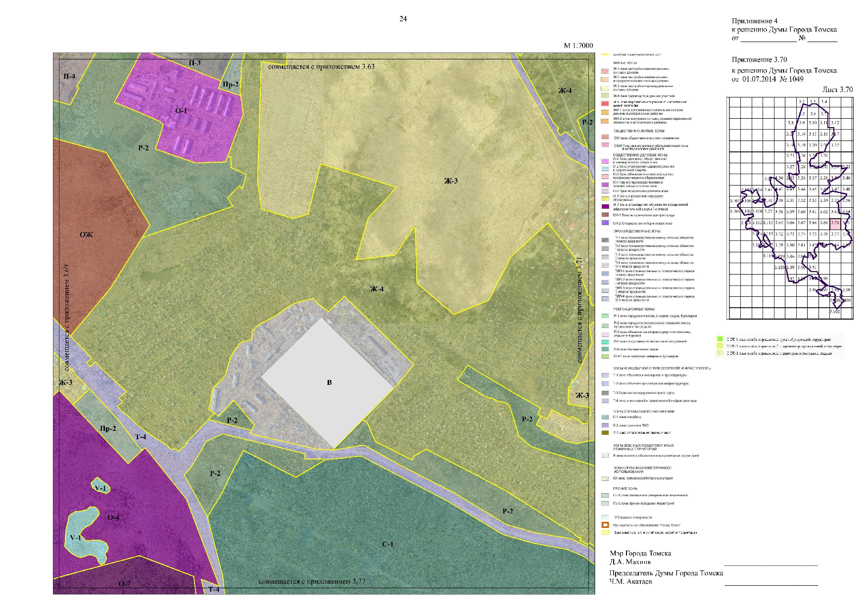Click the dark purple О-7 legend swatch
This screenshot has width=868, height=607.
tap(605, 207)
